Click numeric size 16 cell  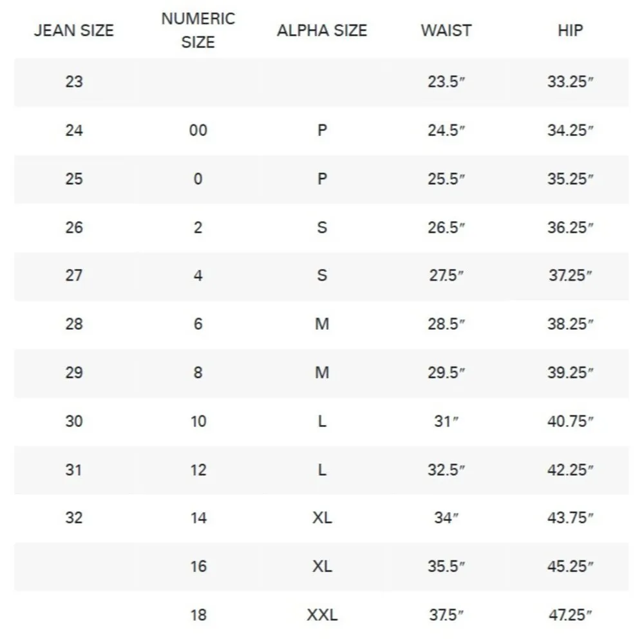(198, 566)
